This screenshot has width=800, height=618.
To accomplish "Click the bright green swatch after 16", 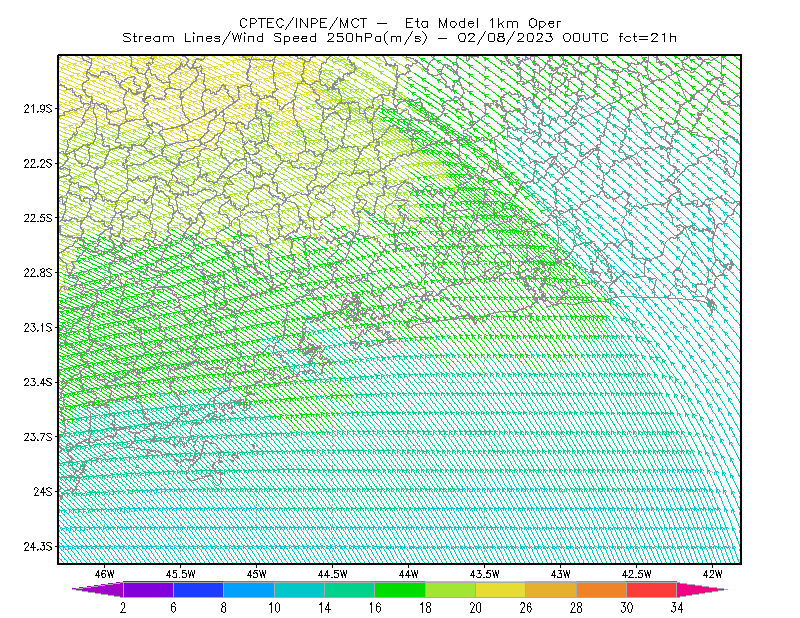I will coord(400,589).
